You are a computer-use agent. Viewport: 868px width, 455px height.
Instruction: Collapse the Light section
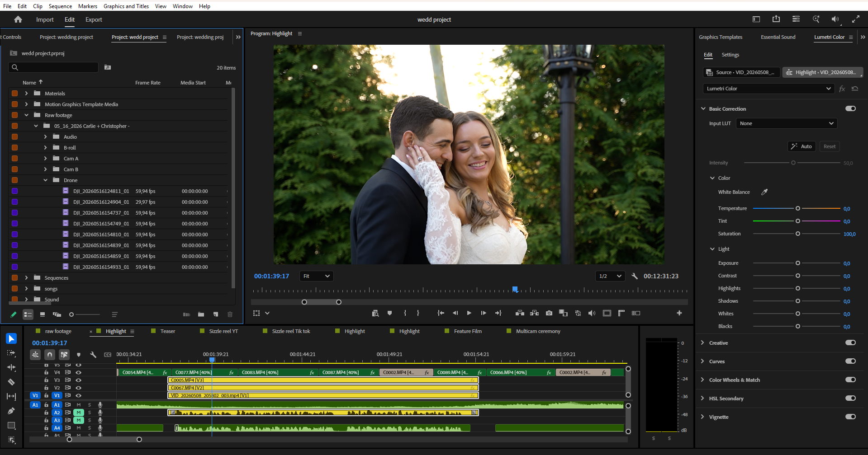[712, 249]
